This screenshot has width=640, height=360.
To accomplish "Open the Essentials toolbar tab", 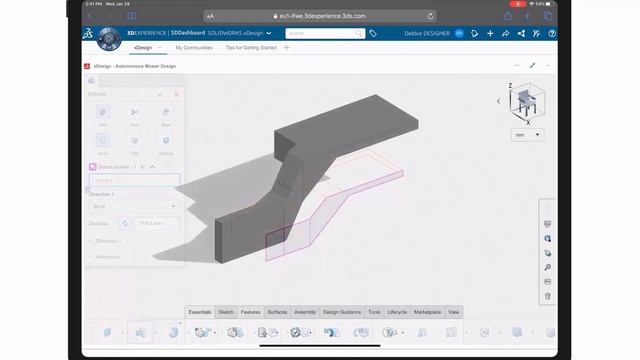I will (200, 312).
